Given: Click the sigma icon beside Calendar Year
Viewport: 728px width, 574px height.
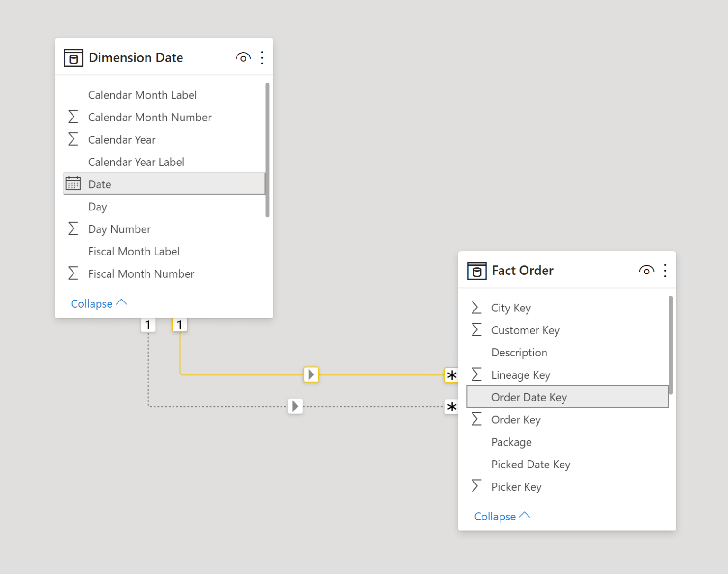Looking at the screenshot, I should tap(73, 139).
